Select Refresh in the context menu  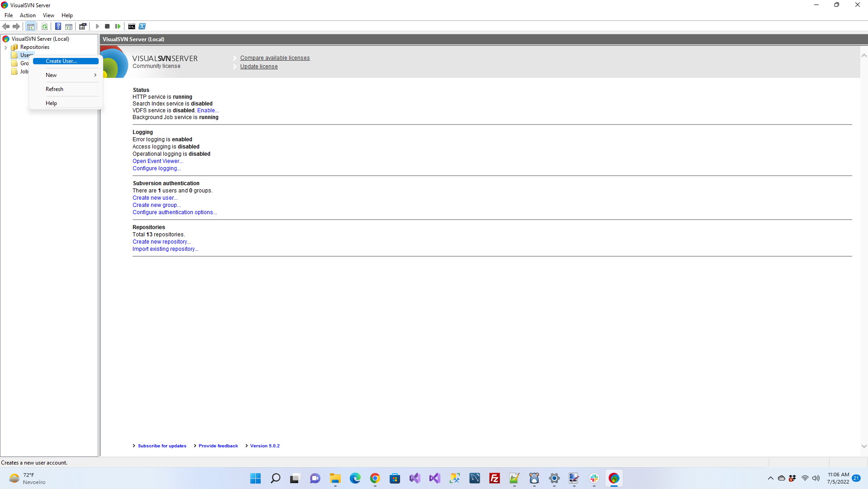point(54,89)
